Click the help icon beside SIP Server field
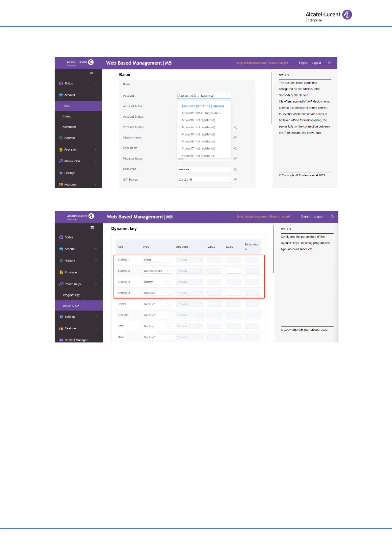The image size is (392, 554). (x=236, y=180)
